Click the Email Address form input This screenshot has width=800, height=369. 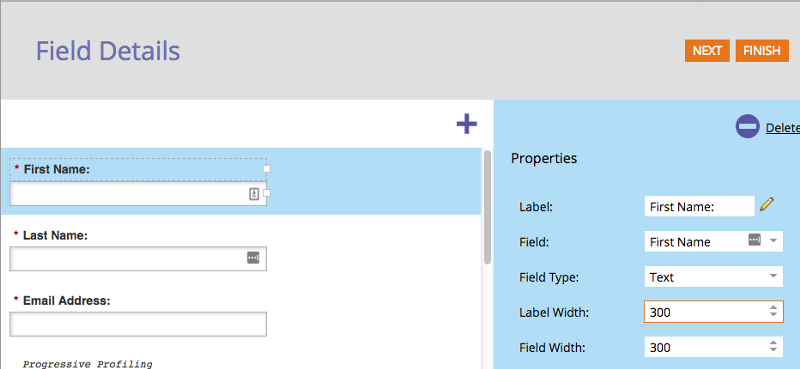point(138,324)
